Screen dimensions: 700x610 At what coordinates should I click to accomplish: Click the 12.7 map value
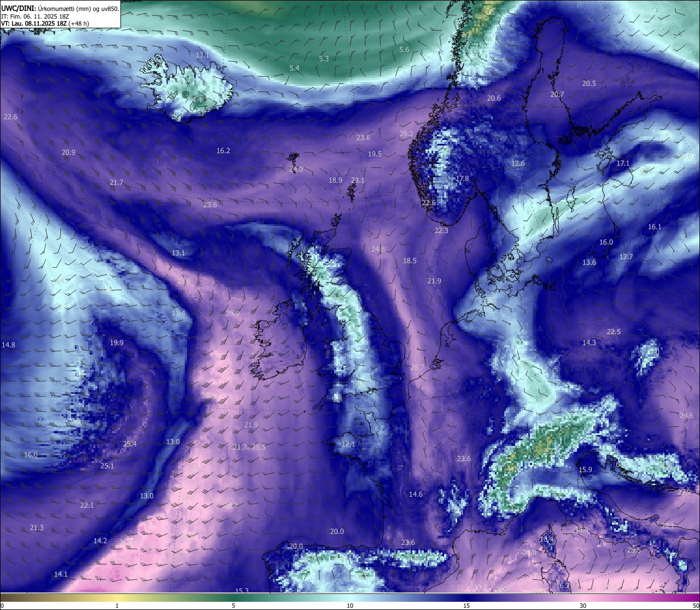626,257
